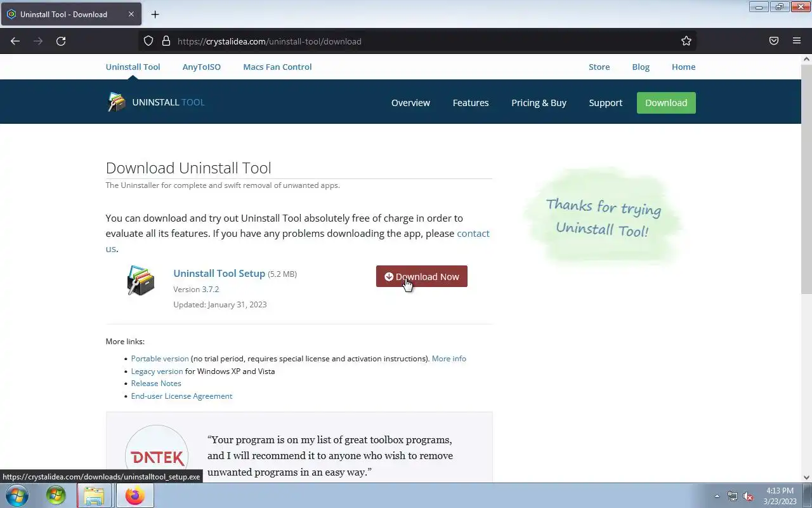This screenshot has width=812, height=508.
Task: Open the End-user License Agreement link
Action: tap(181, 396)
